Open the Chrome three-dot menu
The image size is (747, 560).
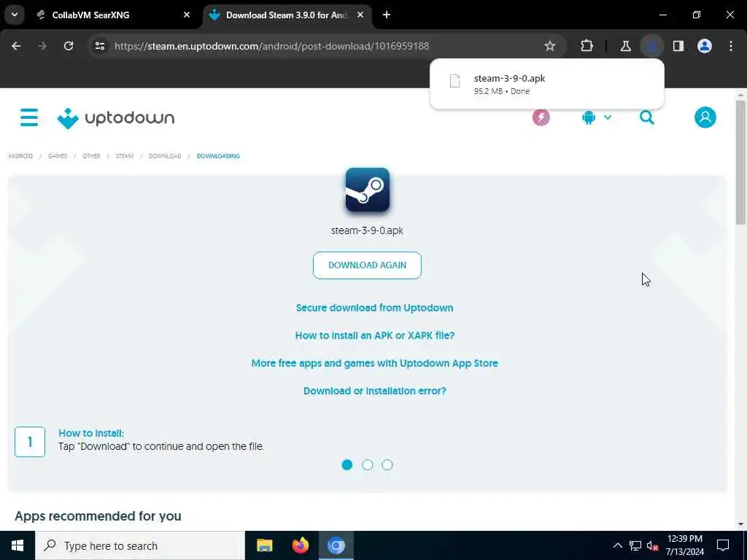click(731, 46)
